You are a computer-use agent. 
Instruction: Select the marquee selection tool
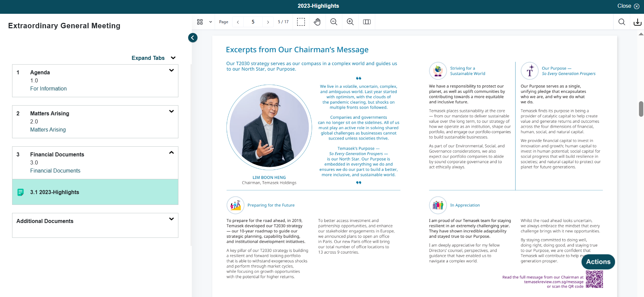tap(301, 22)
